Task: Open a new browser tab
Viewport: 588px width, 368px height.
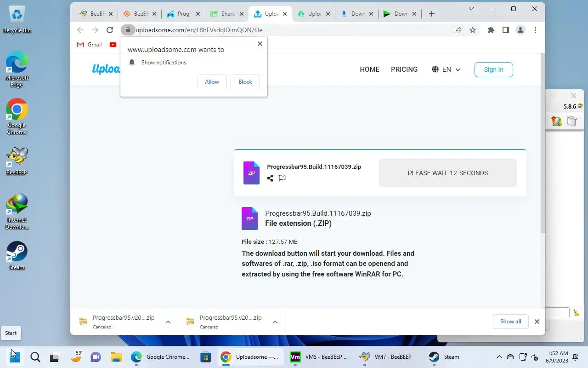Action: click(x=431, y=14)
